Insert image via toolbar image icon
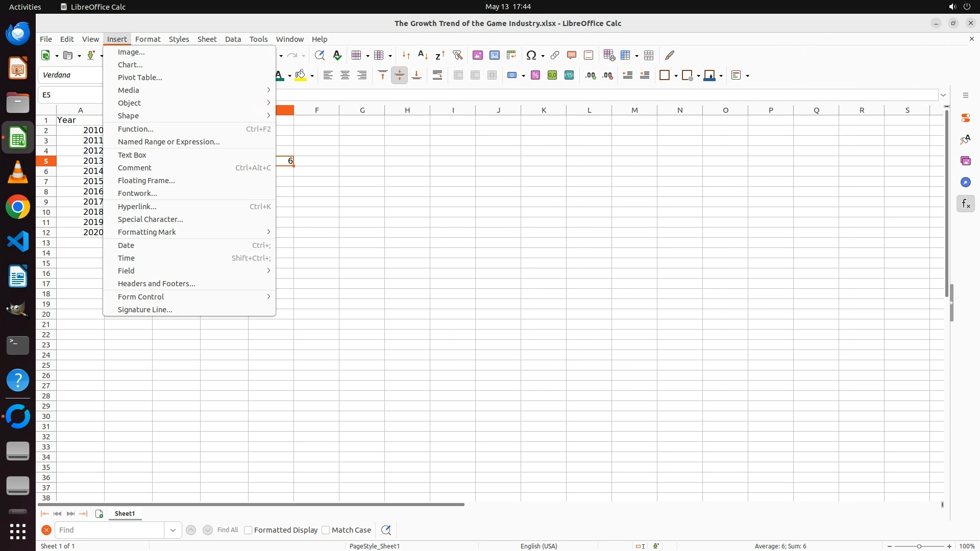This screenshot has width=980, height=551. (478, 55)
